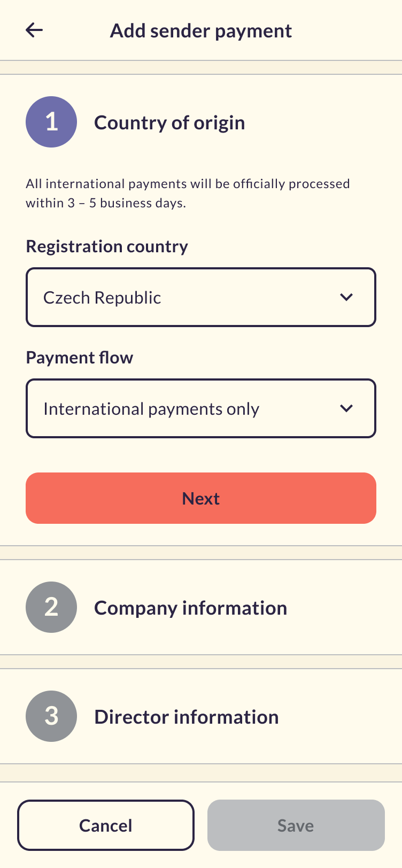402x868 pixels.
Task: Click 'International payments only' selected value
Action: [151, 409]
